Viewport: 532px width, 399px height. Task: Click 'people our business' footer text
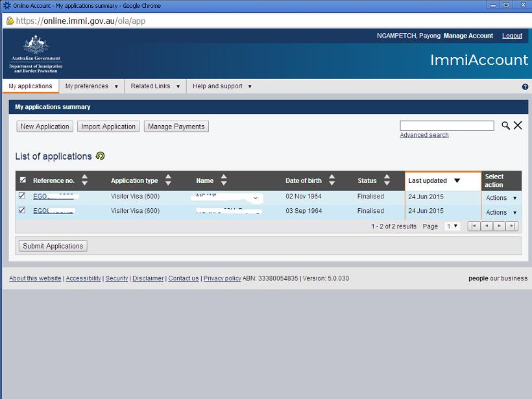click(x=498, y=278)
